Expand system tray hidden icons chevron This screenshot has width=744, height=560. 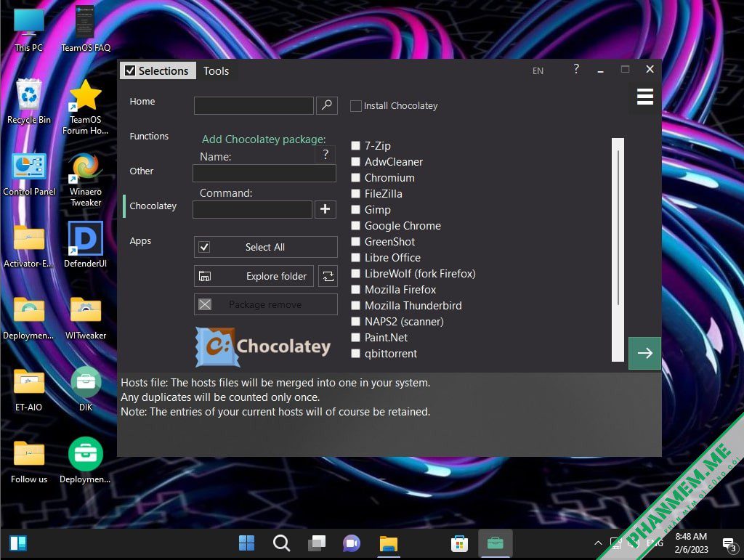click(598, 543)
